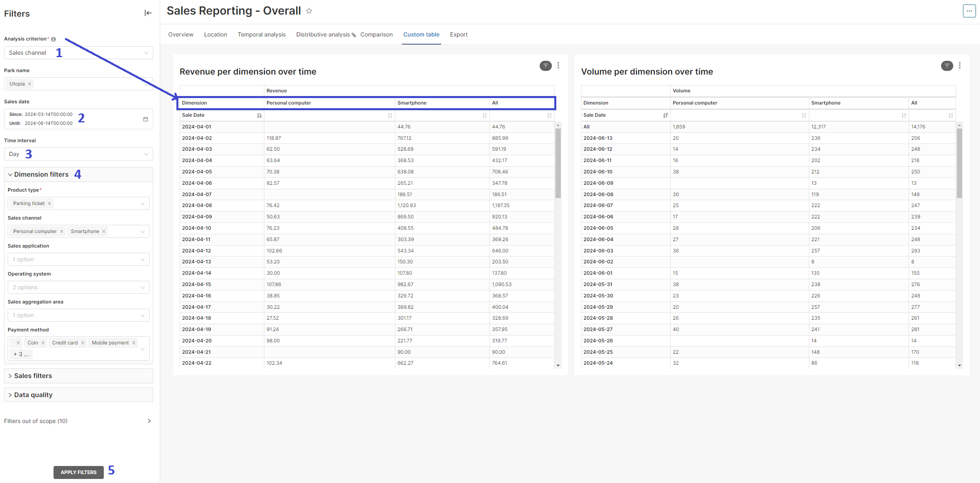The height and width of the screenshot is (483, 980).
Task: Click the Revenue table vertical scrollbar
Action: [558, 163]
